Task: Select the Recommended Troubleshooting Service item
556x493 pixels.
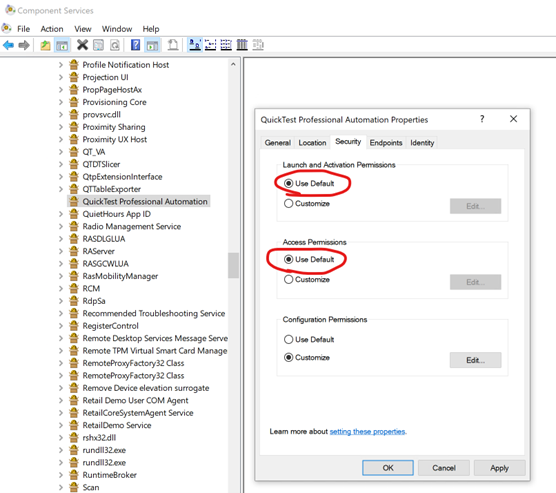Action: pyautogui.click(x=154, y=314)
